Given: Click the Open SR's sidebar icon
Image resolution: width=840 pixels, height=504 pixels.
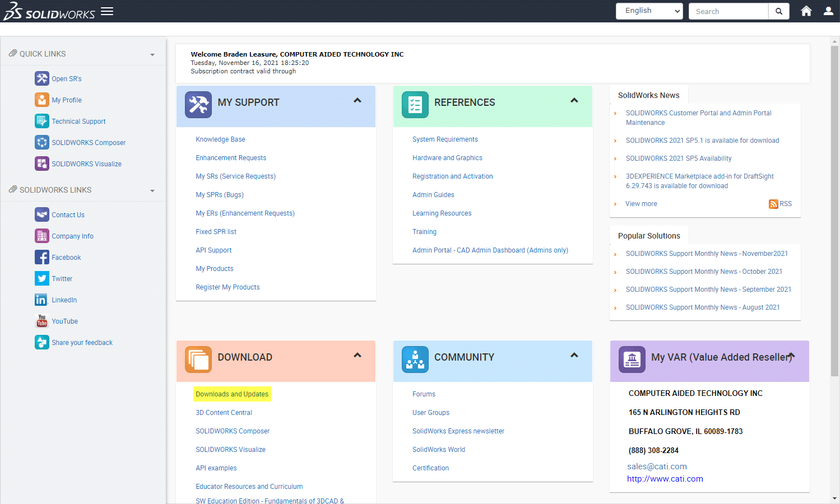Looking at the screenshot, I should click(42, 78).
